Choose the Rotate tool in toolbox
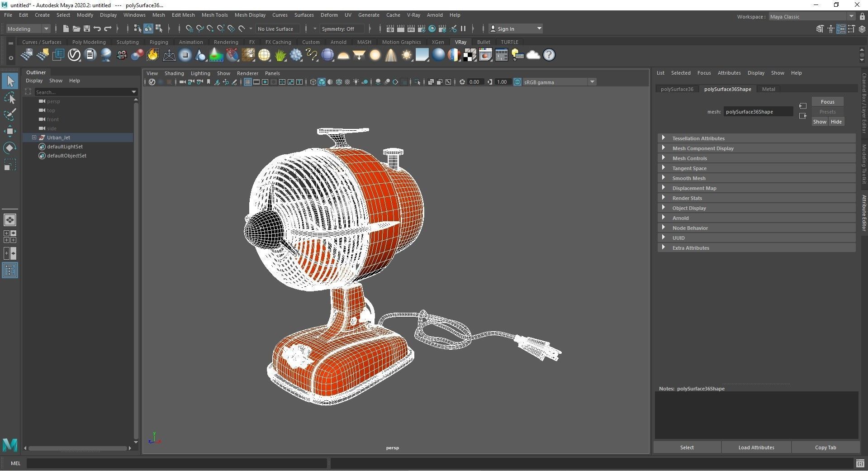868x471 pixels. [x=10, y=148]
